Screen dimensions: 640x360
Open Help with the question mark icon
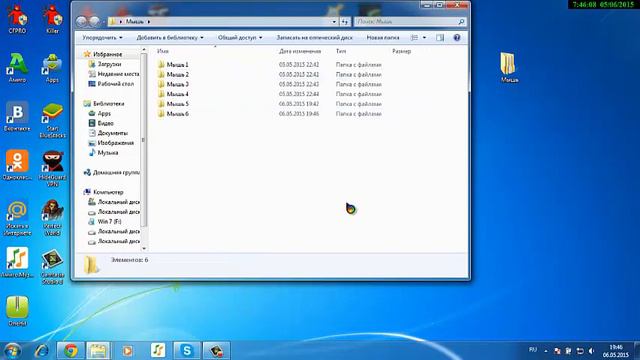[457, 38]
